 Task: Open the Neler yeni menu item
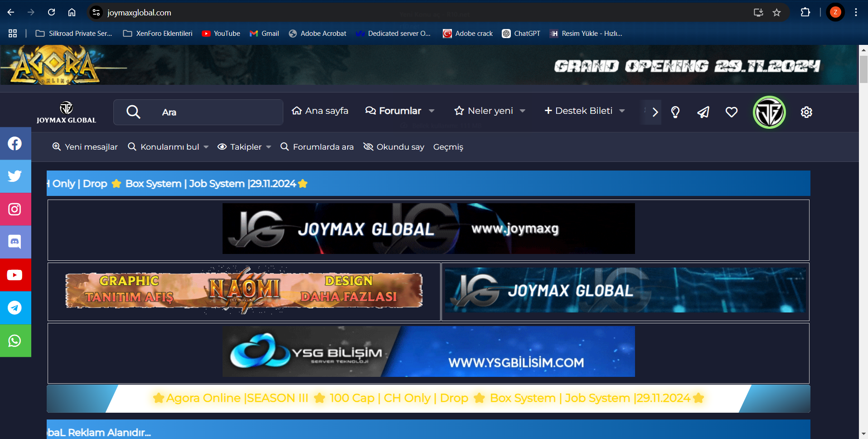point(484,111)
